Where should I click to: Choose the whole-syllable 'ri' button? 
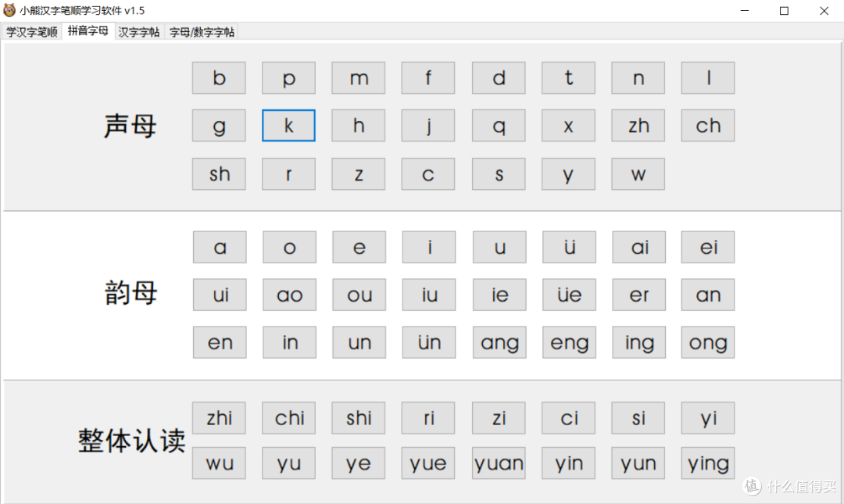pyautogui.click(x=428, y=418)
